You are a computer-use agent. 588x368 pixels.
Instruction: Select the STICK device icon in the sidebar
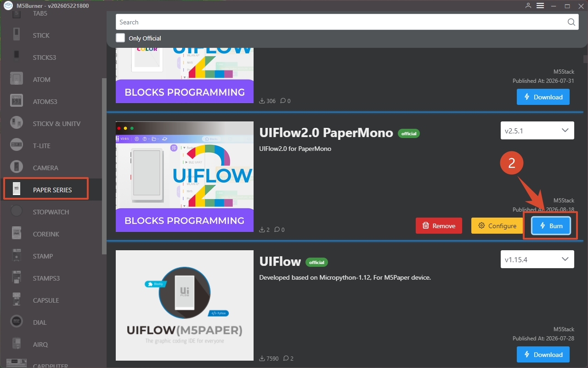(x=17, y=35)
